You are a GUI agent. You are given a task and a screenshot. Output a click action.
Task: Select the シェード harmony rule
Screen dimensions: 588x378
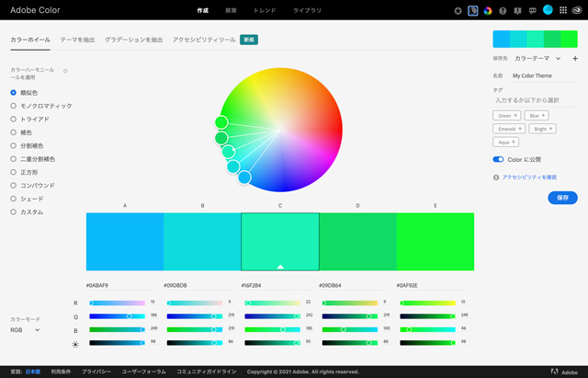[x=27, y=199]
